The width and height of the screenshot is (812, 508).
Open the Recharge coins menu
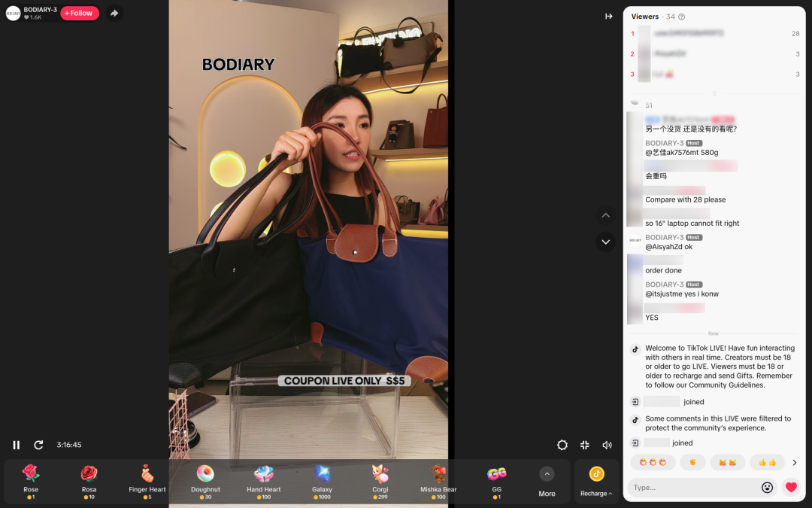click(x=596, y=482)
